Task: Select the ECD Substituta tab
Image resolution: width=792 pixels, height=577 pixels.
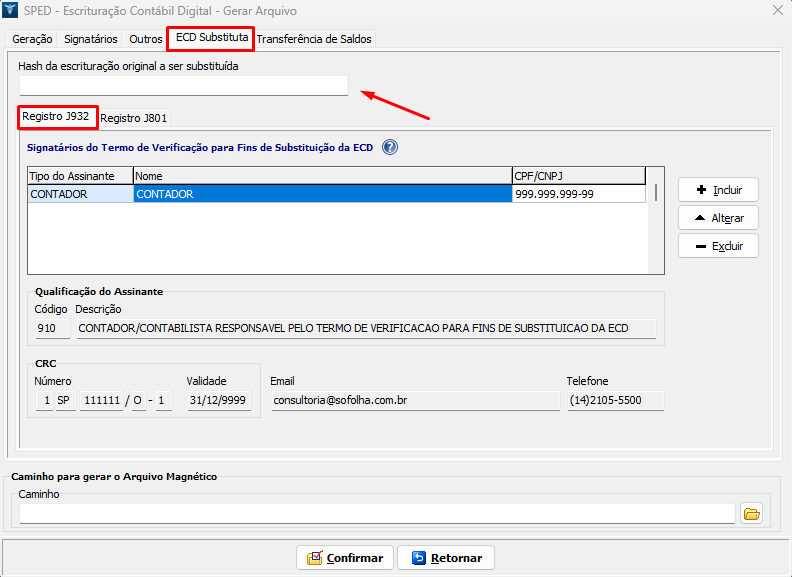Action: (211, 38)
